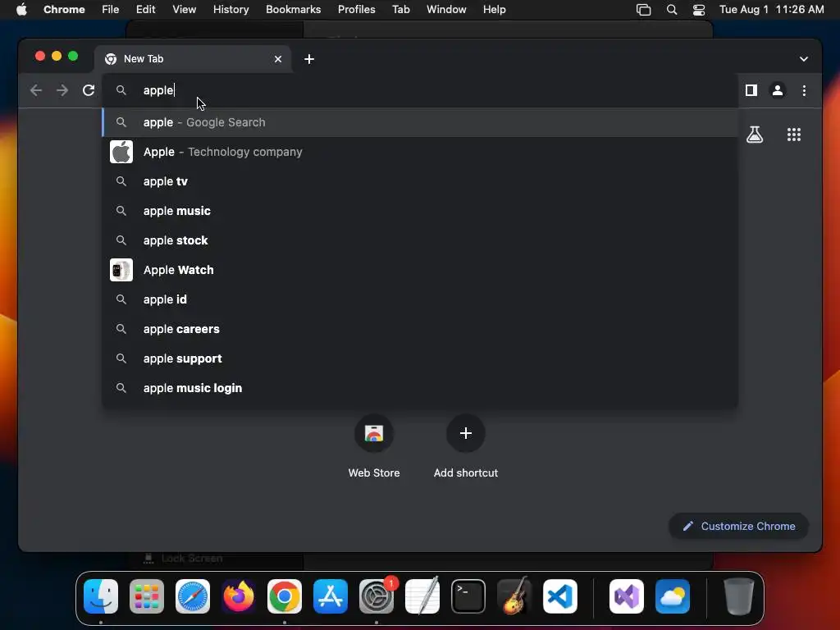The width and height of the screenshot is (840, 630).
Task: Open the Tab menu
Action: pyautogui.click(x=400, y=10)
